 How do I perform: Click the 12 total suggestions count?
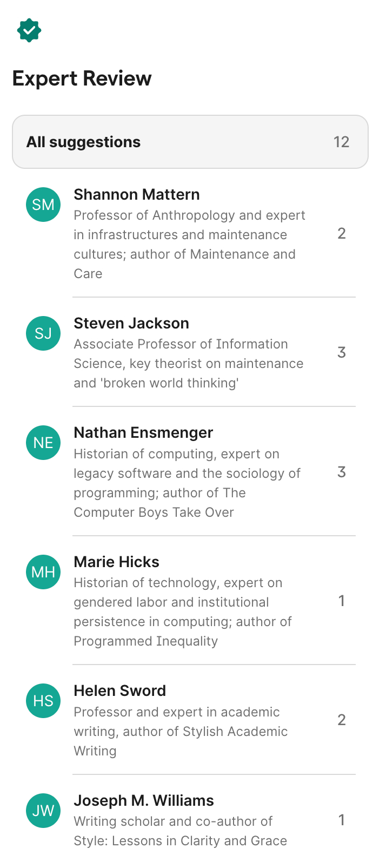[341, 142]
